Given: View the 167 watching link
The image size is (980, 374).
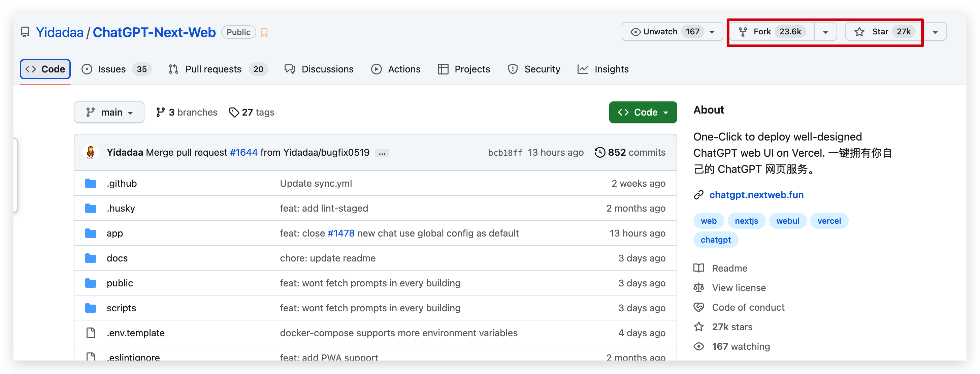Looking at the screenshot, I should pyautogui.click(x=741, y=347).
